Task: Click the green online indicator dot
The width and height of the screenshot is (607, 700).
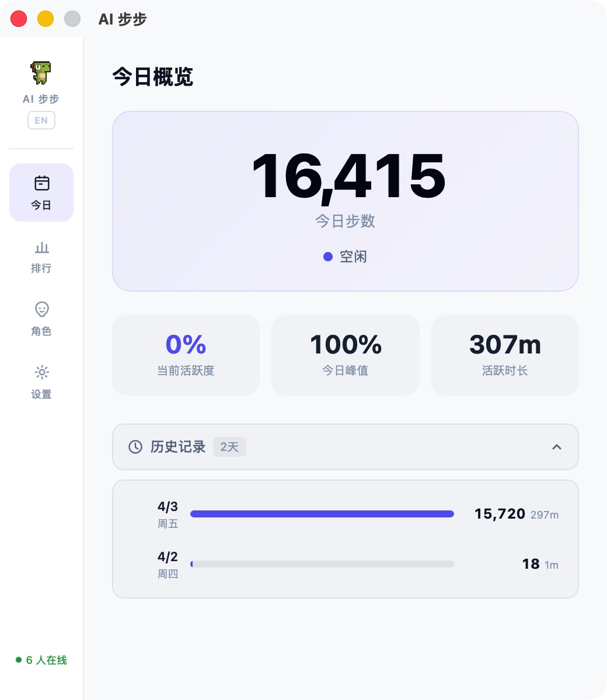Action: (18, 660)
